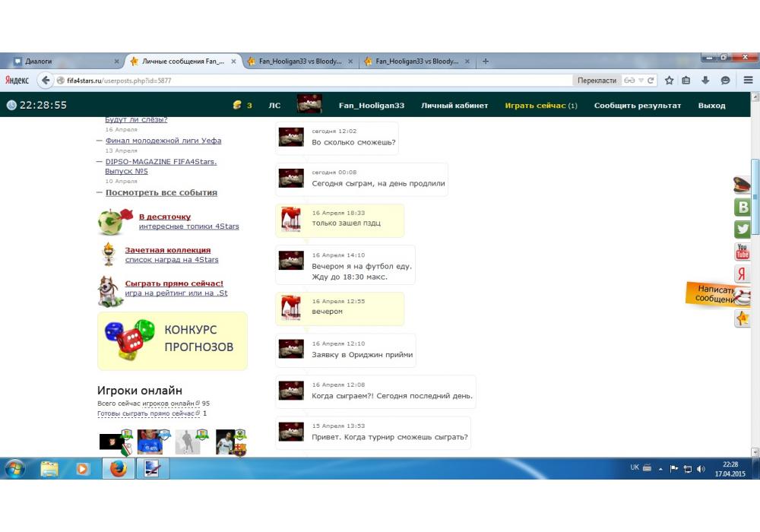Open the YouTube sidebar icon
Image resolution: width=760 pixels, height=532 pixels.
click(743, 251)
